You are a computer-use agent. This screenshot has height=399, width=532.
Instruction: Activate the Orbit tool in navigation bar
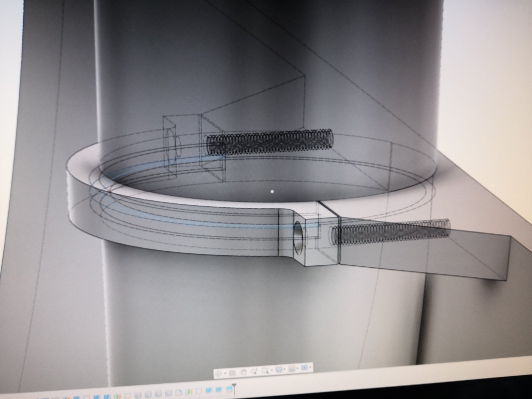click(219, 374)
